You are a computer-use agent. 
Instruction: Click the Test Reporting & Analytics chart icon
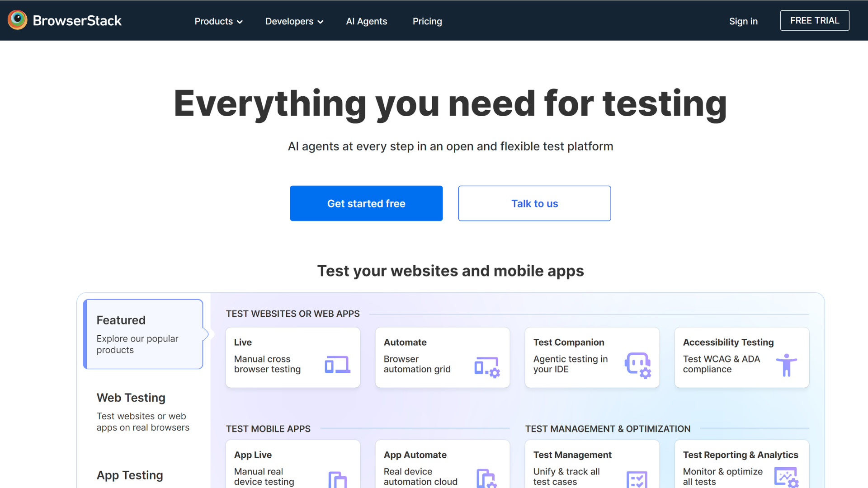(x=786, y=478)
